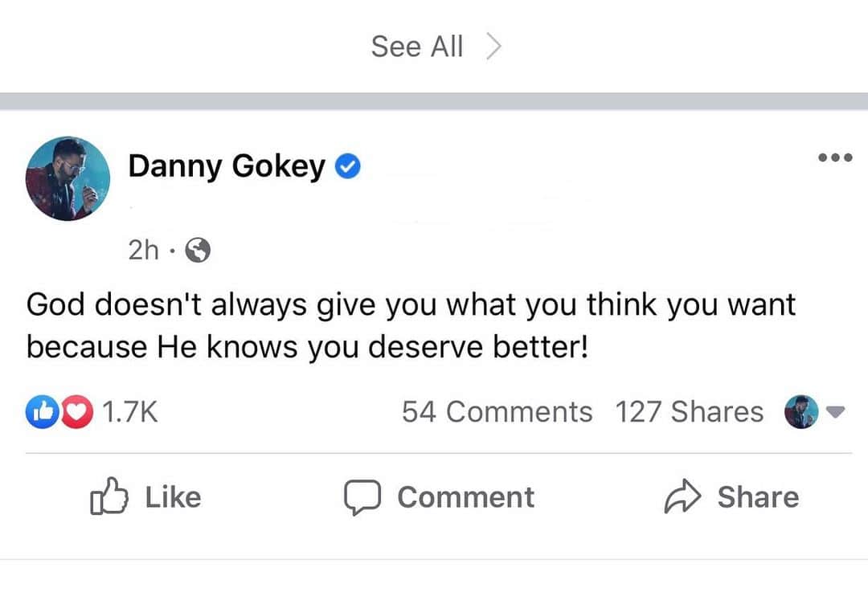Click the thumbs-up outline Like icon
Screen dimensions: 868x592
click(109, 496)
